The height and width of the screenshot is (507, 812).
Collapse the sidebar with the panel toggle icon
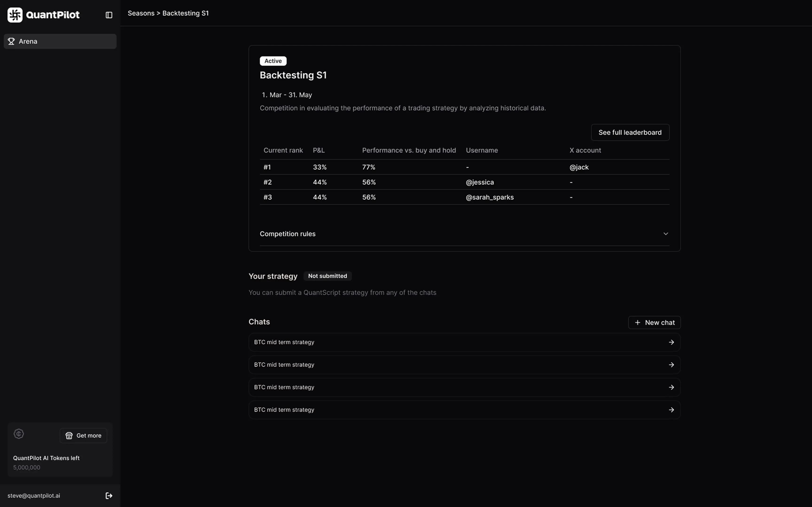(108, 15)
